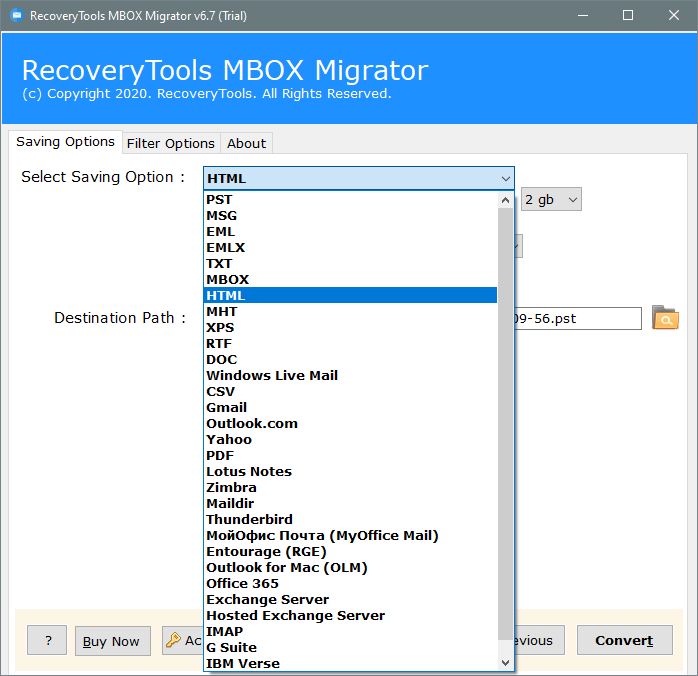Choose MSG from the saving list
The width and height of the screenshot is (698, 676).
click(350, 216)
